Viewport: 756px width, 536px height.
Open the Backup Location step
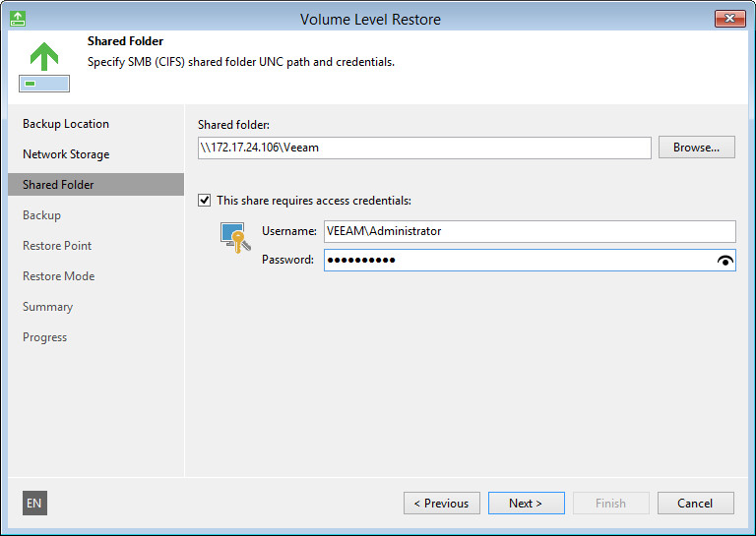pyautogui.click(x=66, y=124)
